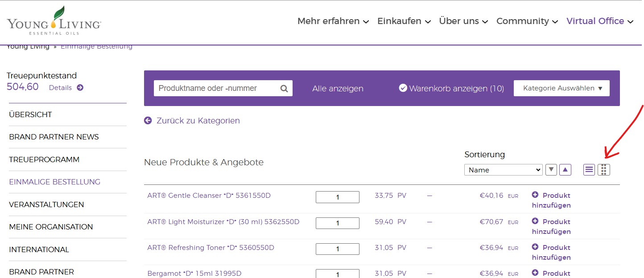This screenshot has height=278, width=644.
Task: Select Treueprogramm in the sidebar
Action: (44, 159)
